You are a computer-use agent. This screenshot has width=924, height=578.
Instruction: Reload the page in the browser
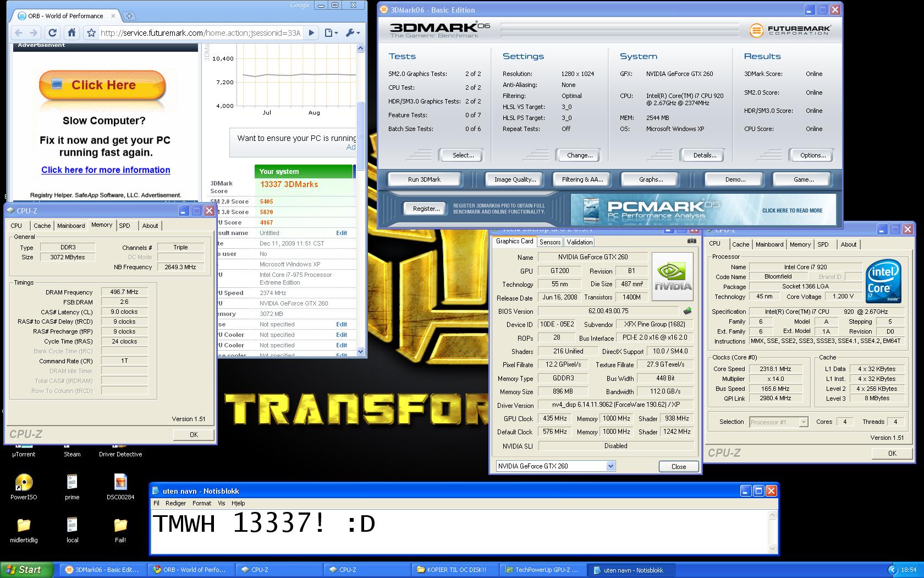[x=53, y=33]
